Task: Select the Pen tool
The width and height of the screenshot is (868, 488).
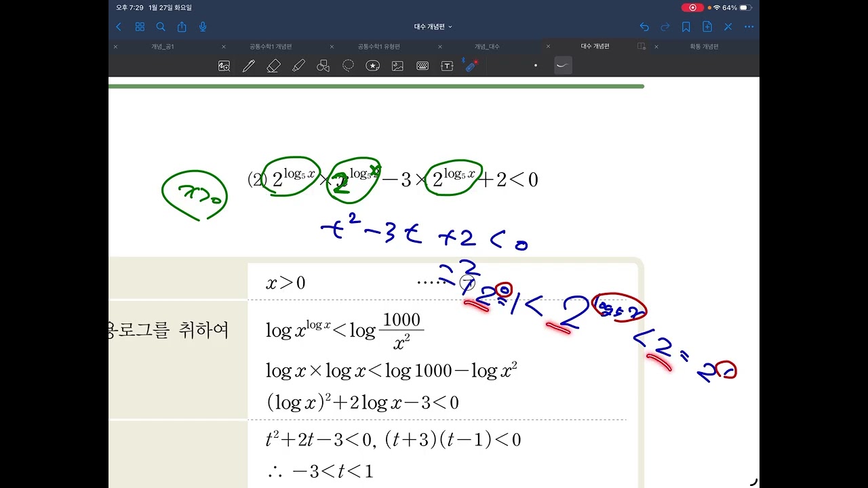Action: click(249, 66)
